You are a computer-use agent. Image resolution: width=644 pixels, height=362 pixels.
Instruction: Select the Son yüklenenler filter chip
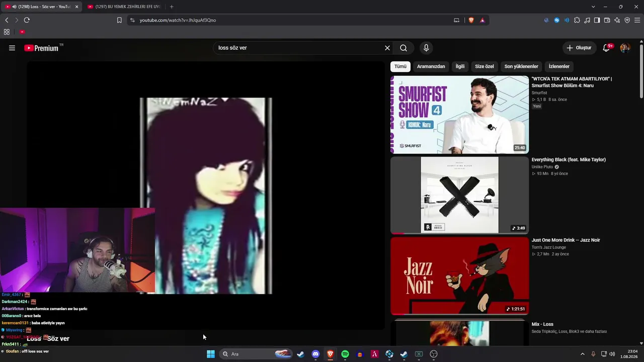coord(521,66)
